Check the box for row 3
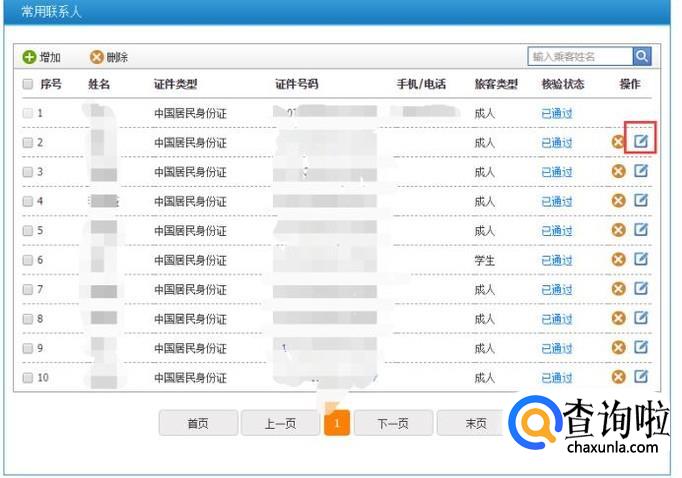 click(28, 172)
